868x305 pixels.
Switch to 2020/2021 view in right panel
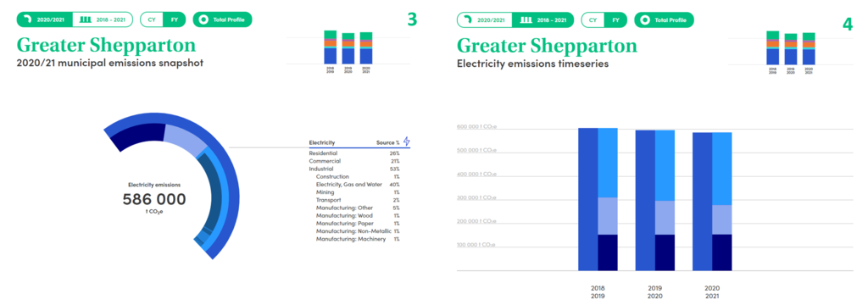coord(485,20)
